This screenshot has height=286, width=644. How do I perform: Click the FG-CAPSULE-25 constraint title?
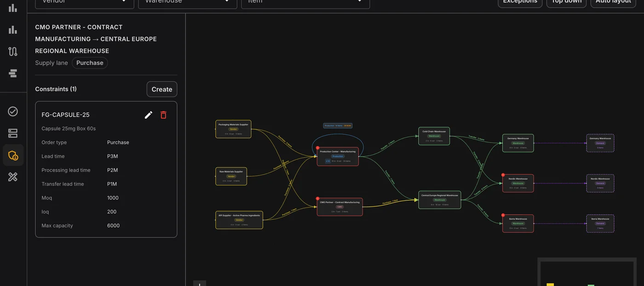click(65, 115)
